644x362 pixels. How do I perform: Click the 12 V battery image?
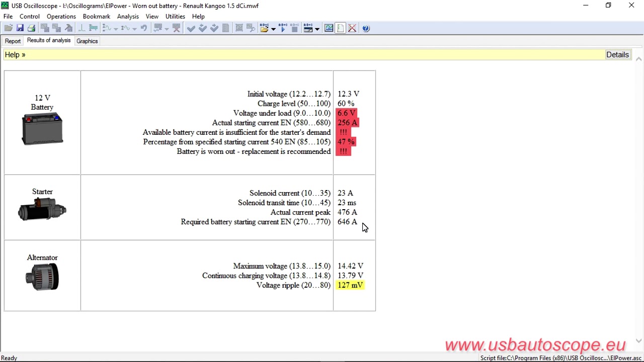click(x=42, y=129)
